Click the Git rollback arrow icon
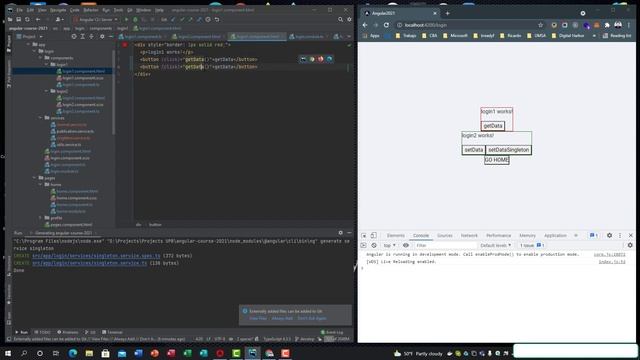Screen dimensions: 640x360 point(217,19)
